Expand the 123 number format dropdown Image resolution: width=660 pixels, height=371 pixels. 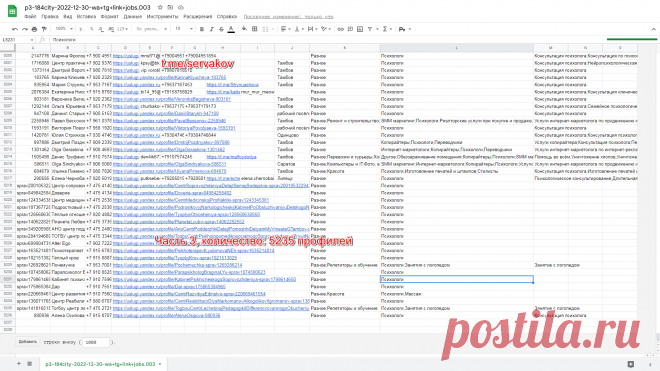click(122, 29)
